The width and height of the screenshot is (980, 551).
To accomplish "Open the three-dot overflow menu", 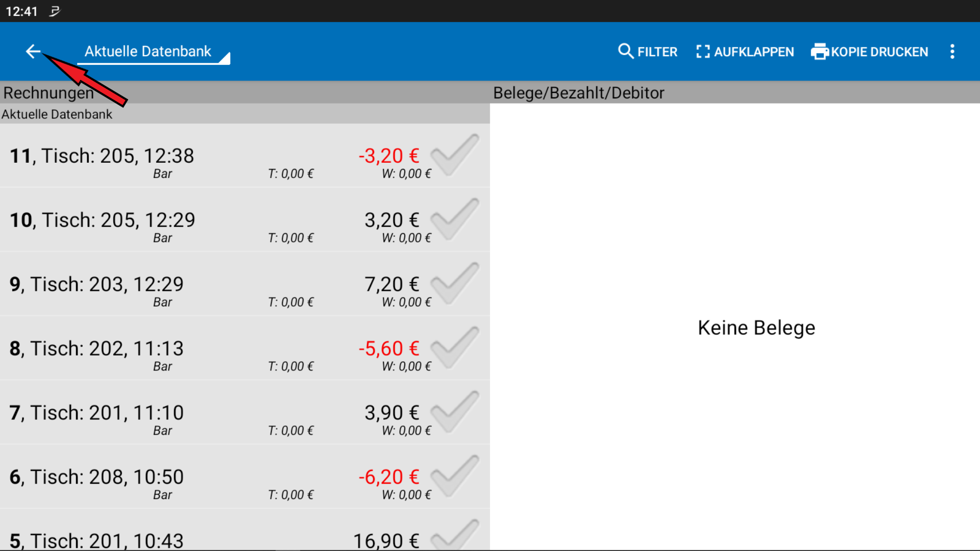I will click(x=952, y=51).
